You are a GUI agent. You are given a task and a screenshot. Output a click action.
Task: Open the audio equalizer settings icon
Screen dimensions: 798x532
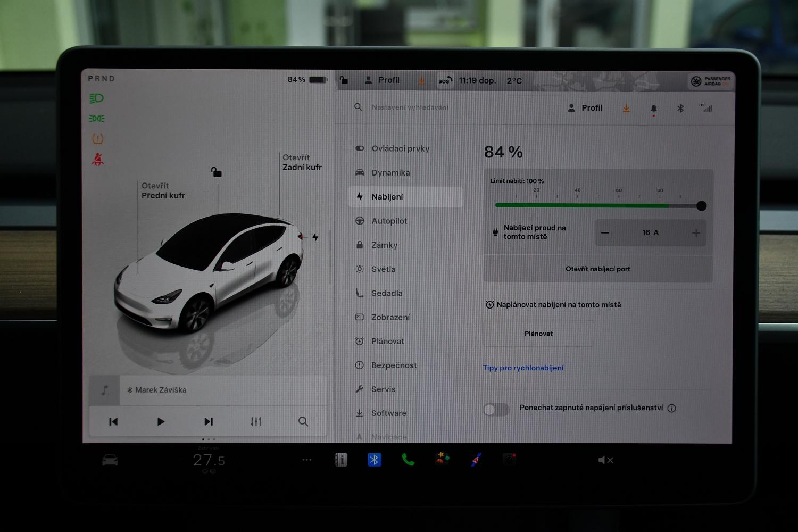coord(256,421)
